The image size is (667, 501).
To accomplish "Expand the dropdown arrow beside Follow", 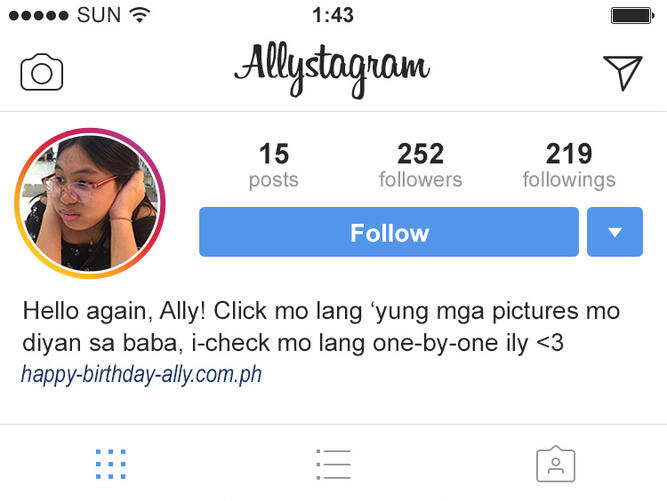I will [615, 232].
